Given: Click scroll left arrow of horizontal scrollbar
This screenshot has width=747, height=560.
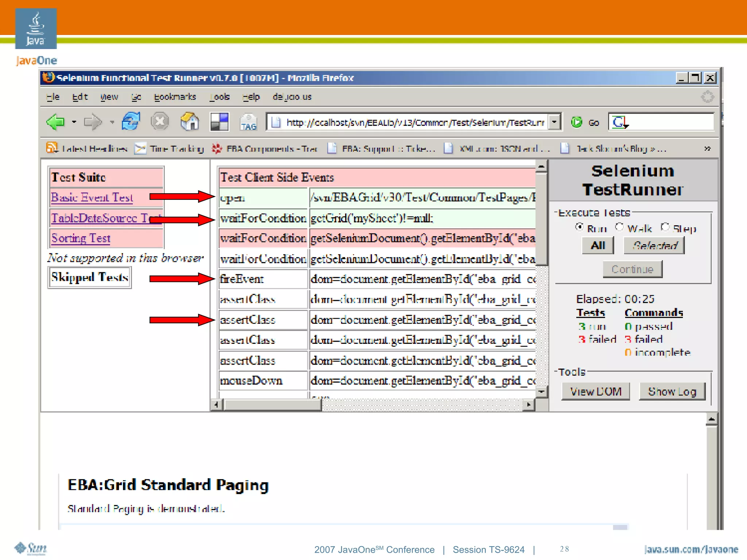Looking at the screenshot, I should point(217,405).
